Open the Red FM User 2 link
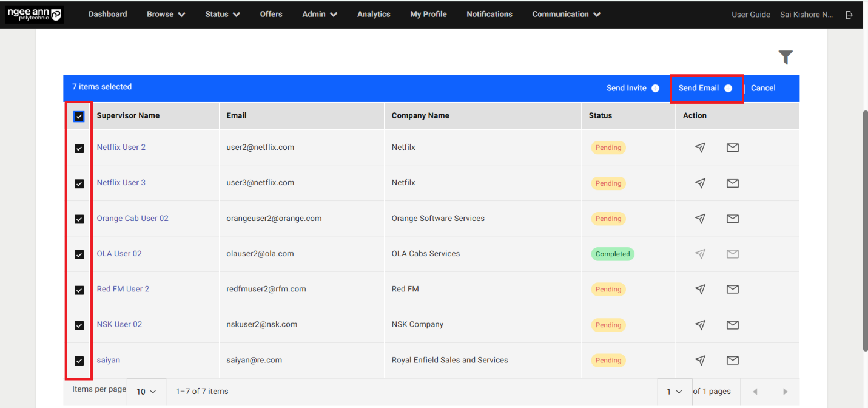This screenshot has width=868, height=408. (123, 289)
